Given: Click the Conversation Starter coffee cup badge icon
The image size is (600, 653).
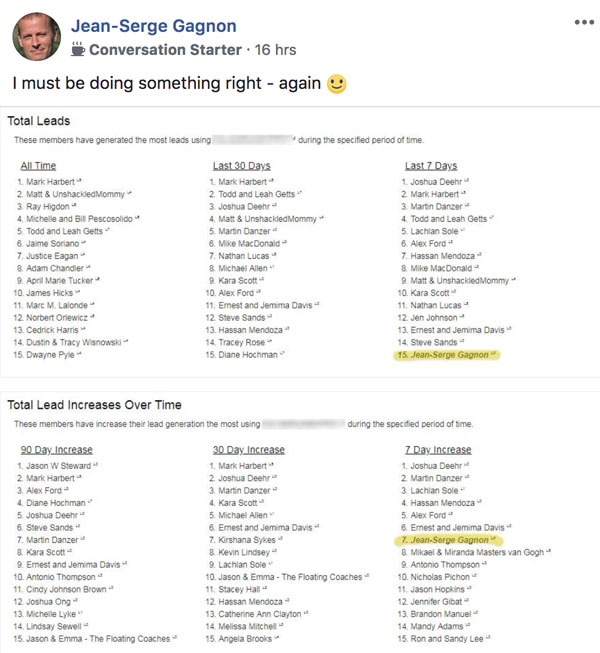Looking at the screenshot, I should (78, 49).
